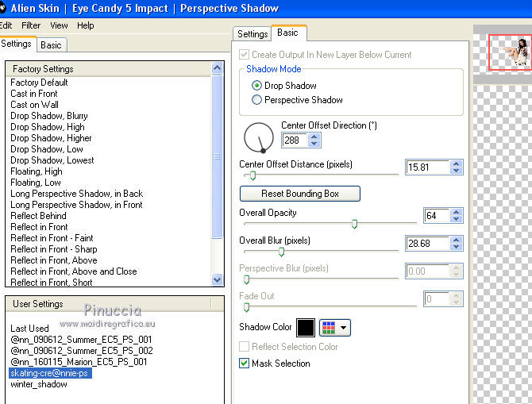
Task: Select Cast on Wall preset
Action: [34, 105]
